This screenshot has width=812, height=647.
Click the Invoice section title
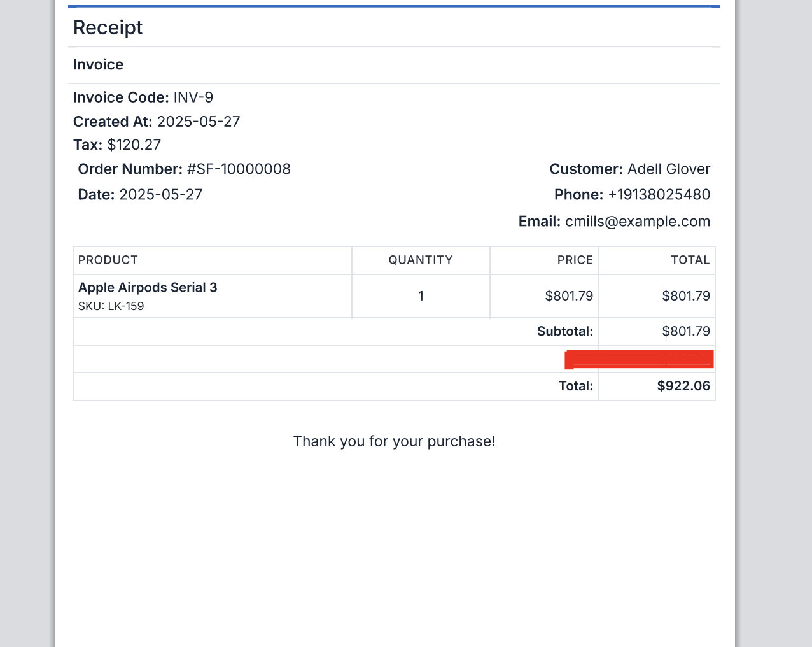pos(98,64)
